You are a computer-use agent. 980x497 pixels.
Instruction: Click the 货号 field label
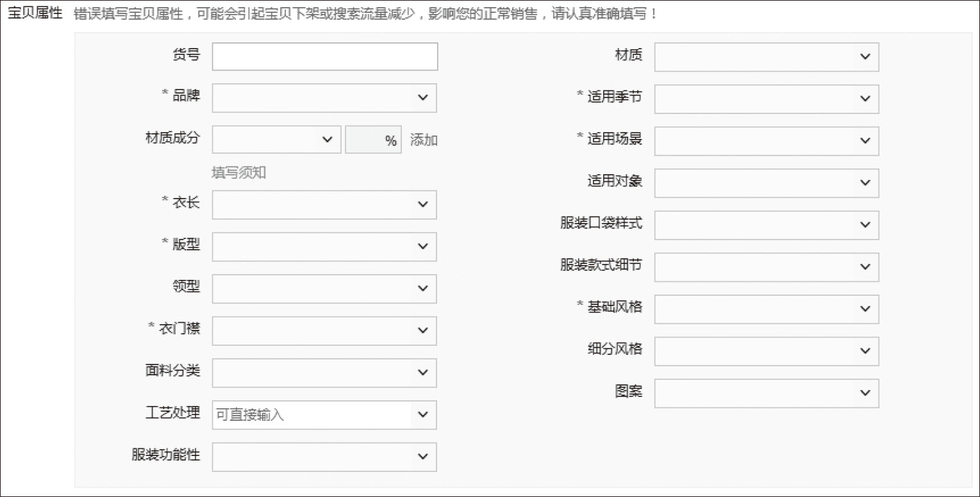[186, 56]
